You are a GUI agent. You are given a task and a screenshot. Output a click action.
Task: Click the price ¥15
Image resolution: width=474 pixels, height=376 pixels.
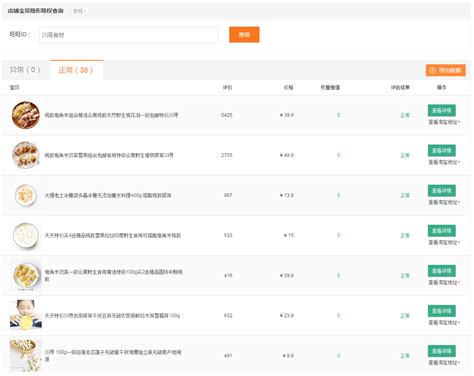(289, 235)
